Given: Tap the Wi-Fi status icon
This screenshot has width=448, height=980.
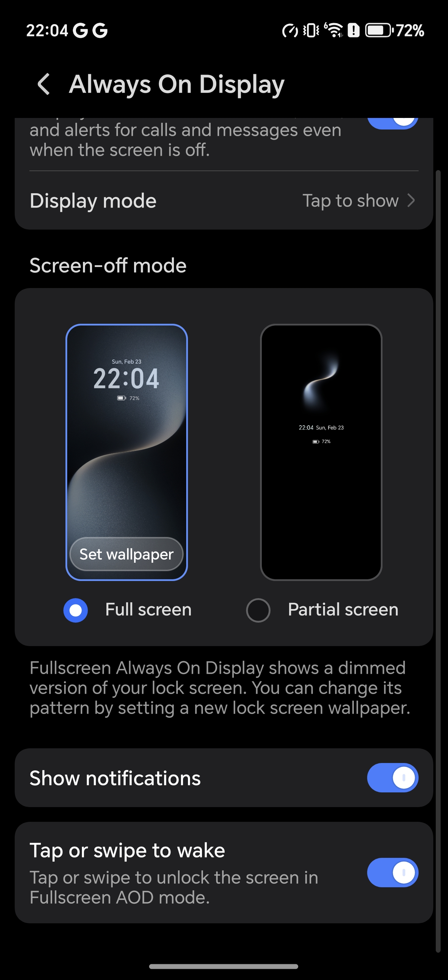Looking at the screenshot, I should pyautogui.click(x=334, y=30).
